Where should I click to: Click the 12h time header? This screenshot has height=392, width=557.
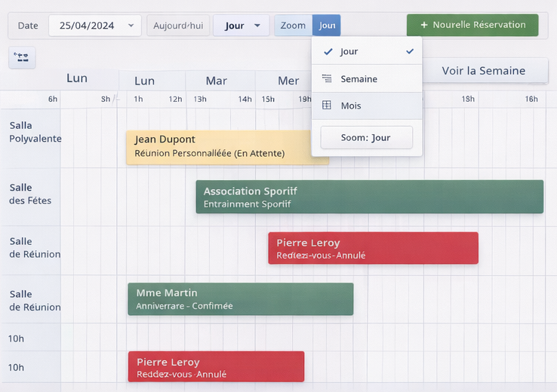pyautogui.click(x=175, y=99)
